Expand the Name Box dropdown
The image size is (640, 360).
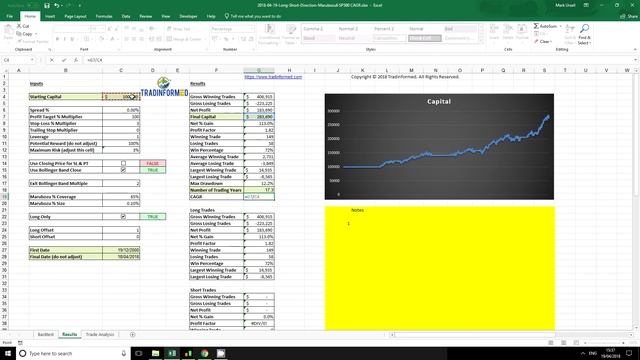(32, 60)
